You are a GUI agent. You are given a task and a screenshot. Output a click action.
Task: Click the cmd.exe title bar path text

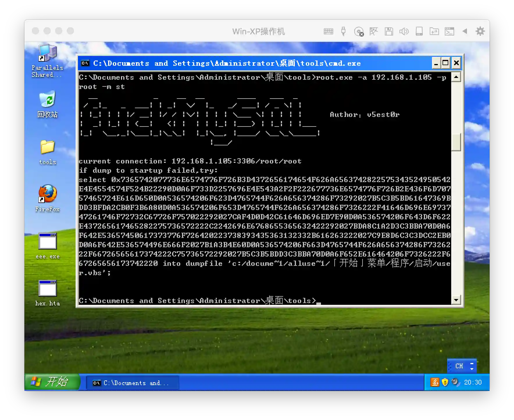[x=227, y=63]
